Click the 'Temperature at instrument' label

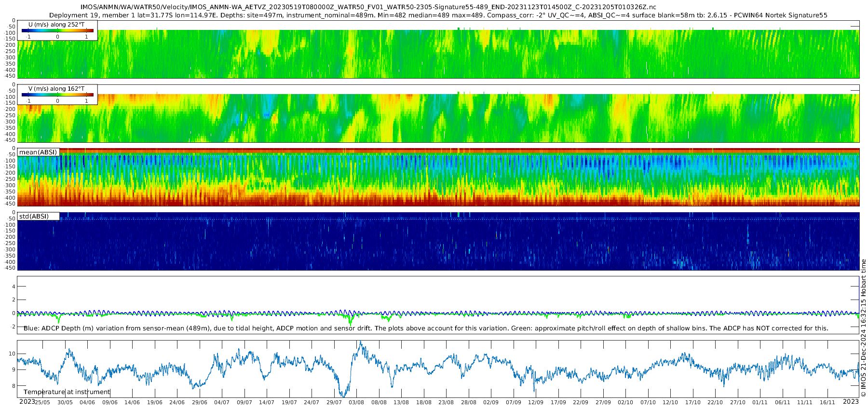click(67, 392)
